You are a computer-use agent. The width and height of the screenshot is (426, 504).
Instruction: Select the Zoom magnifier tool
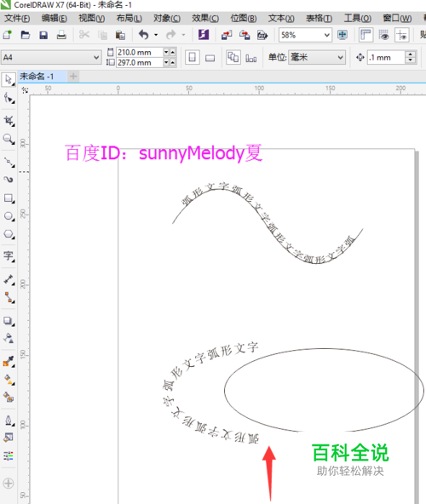click(9, 139)
